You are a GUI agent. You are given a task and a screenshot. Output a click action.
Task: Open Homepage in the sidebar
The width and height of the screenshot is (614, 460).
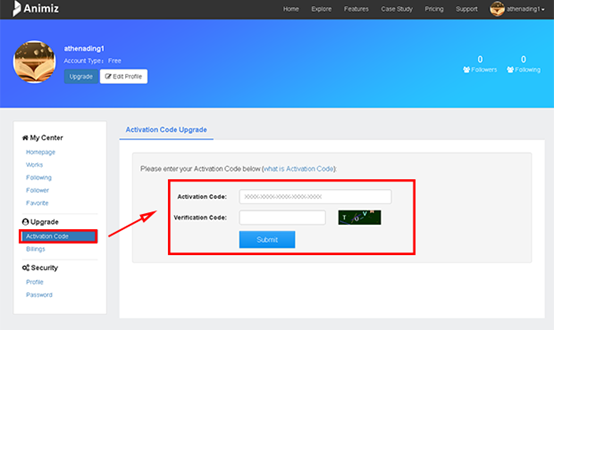(41, 152)
